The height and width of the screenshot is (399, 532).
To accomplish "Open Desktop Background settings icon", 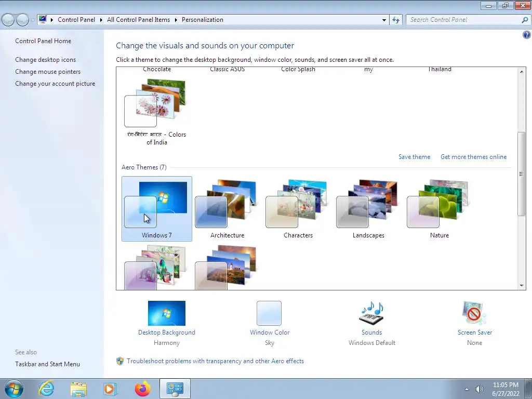I will click(x=167, y=313).
